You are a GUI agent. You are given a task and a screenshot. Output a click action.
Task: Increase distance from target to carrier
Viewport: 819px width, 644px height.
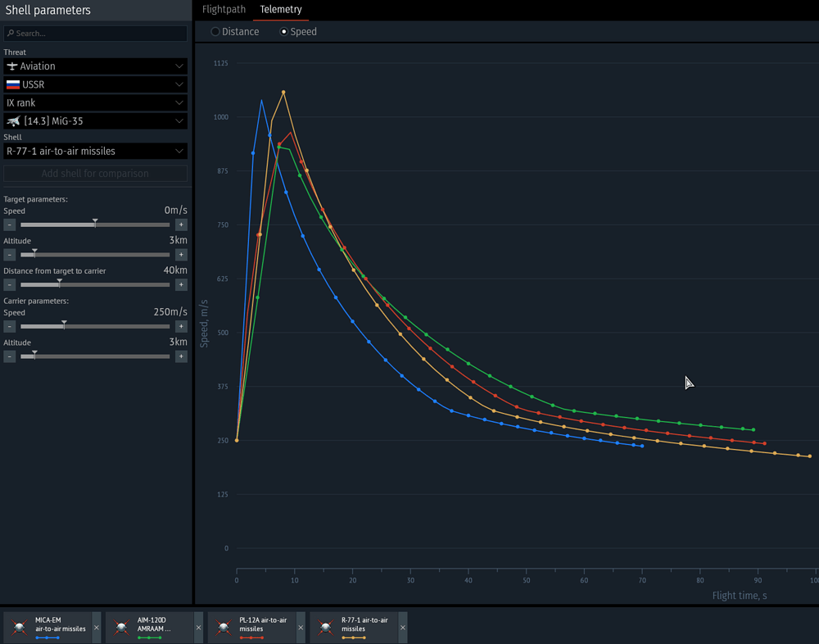[181, 285]
